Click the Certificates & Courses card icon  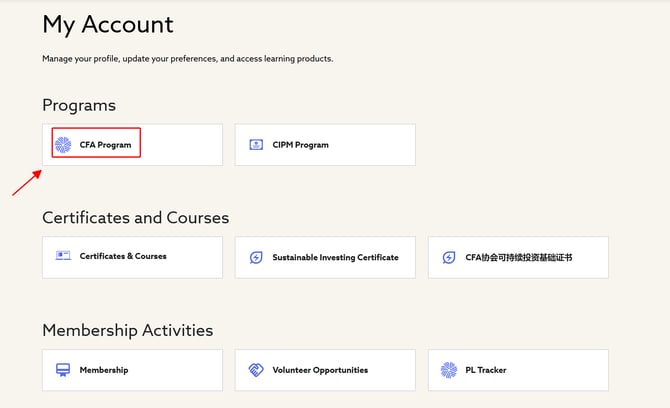pos(63,256)
